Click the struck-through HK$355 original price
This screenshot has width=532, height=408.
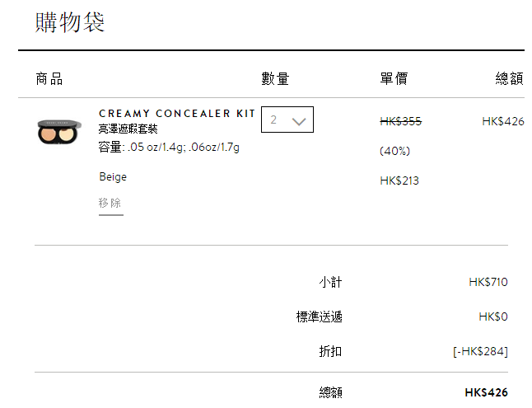tap(401, 121)
